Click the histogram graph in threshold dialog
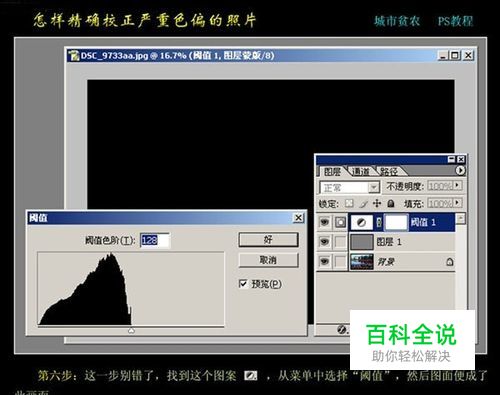The height and width of the screenshot is (395, 500). (x=131, y=289)
